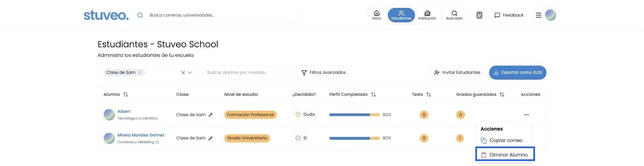Open the hamburger menu icon

[x=538, y=15]
